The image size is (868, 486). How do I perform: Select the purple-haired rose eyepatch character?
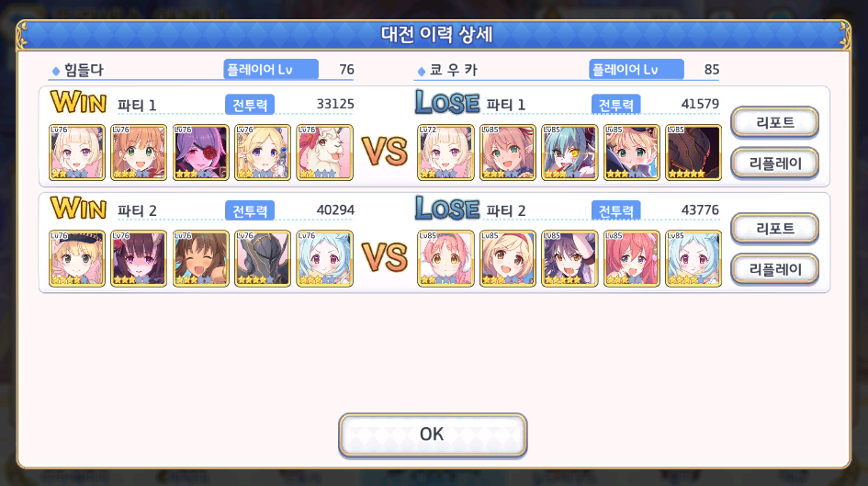[200, 153]
